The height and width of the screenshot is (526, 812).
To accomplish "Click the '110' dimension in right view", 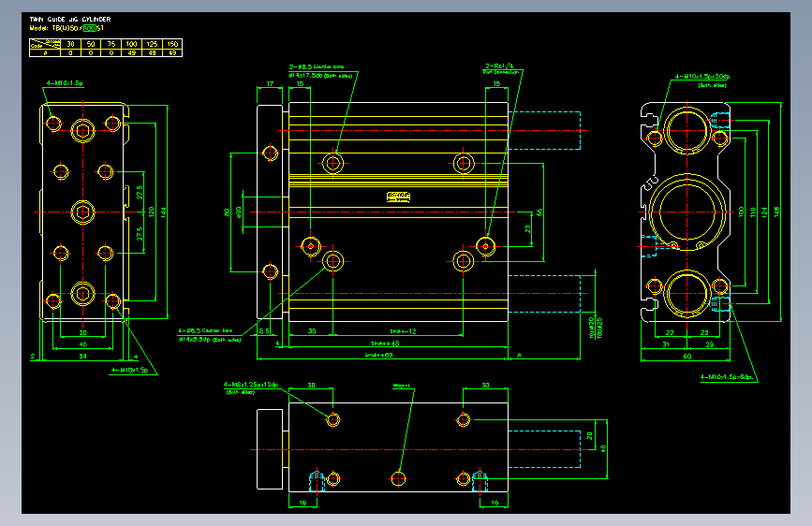I will (x=752, y=212).
